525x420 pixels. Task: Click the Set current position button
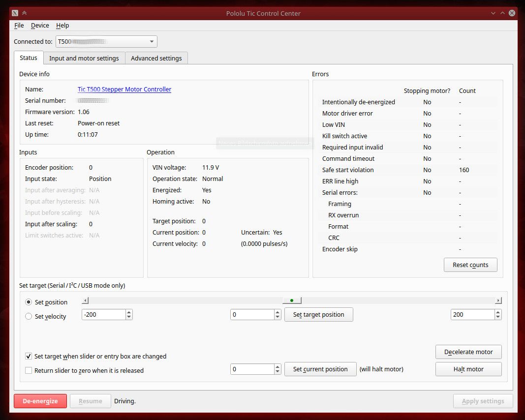pyautogui.click(x=320, y=369)
